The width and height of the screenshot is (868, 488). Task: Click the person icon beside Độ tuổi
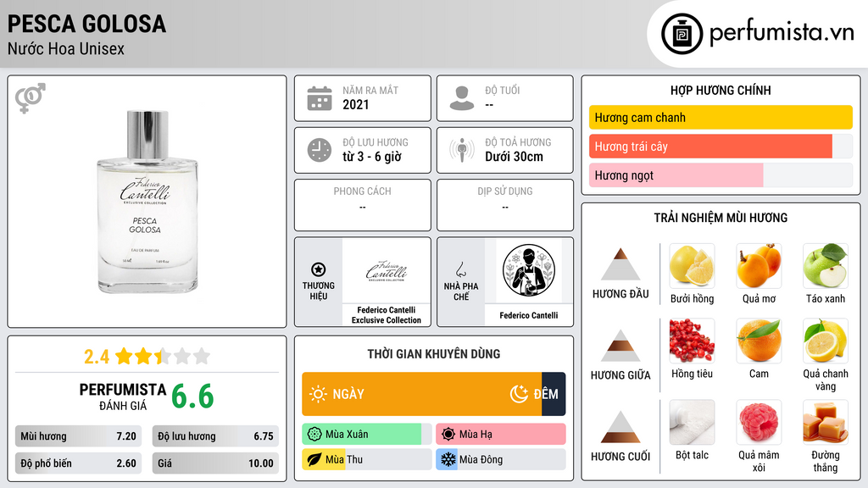[462, 98]
